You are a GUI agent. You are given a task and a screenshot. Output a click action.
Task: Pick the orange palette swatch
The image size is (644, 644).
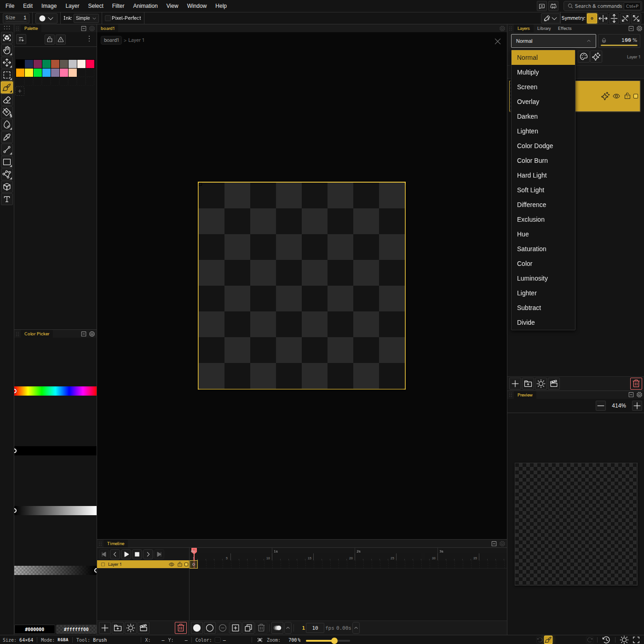(x=20, y=73)
